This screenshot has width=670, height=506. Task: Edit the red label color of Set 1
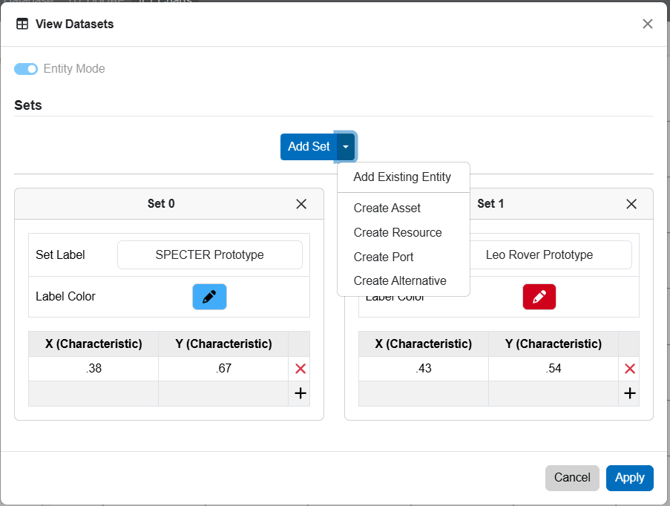point(539,297)
